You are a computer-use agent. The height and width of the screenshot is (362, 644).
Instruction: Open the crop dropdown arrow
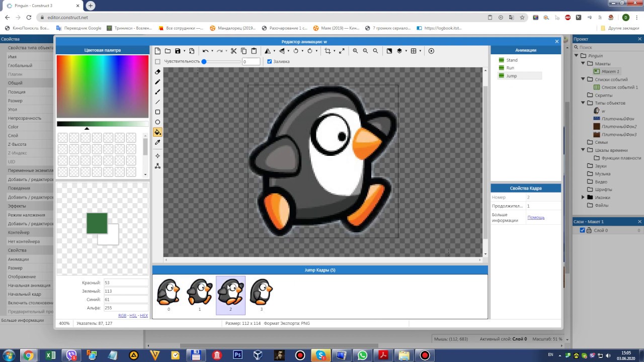tap(334, 51)
